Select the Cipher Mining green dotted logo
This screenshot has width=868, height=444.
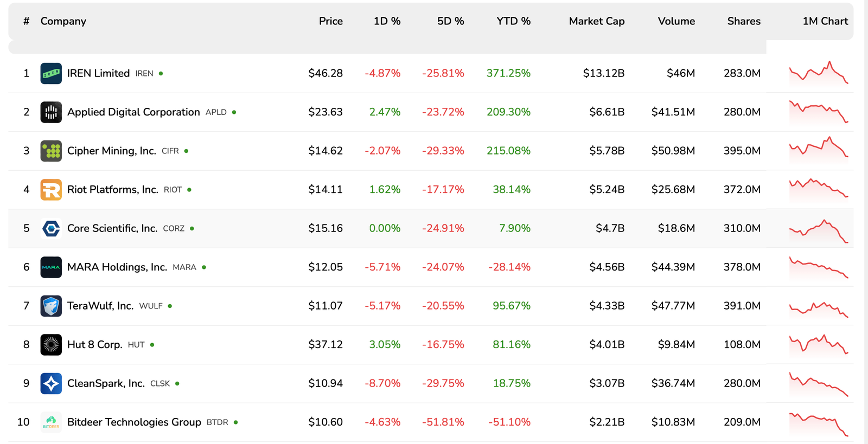[x=51, y=151]
